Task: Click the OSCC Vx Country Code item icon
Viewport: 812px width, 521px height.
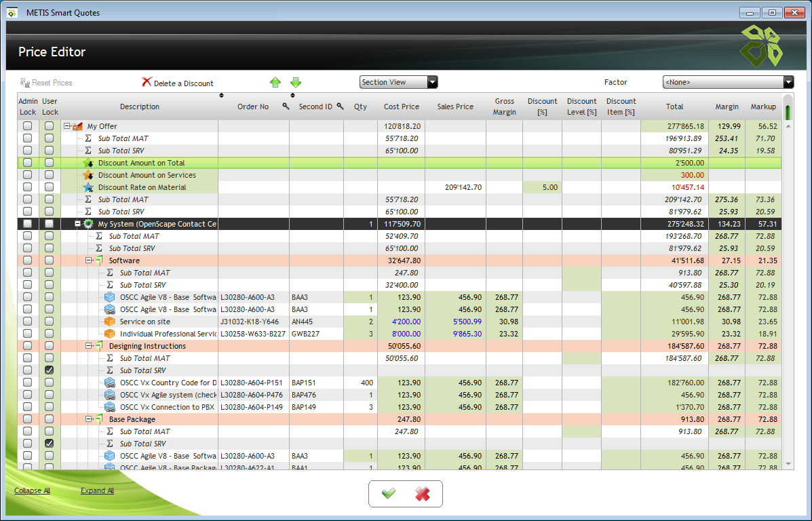Action: pyautogui.click(x=110, y=383)
